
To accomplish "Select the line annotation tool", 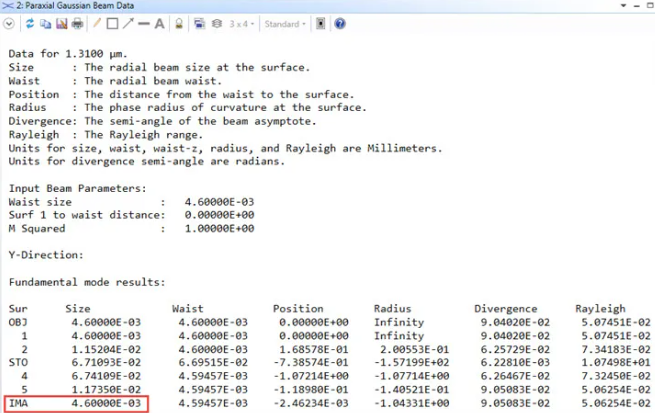I will point(144,24).
